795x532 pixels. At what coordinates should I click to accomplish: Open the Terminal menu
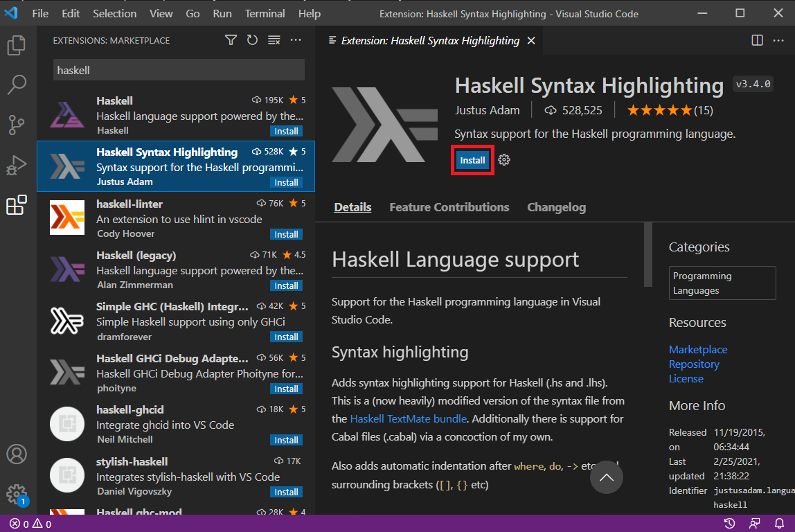[265, 14]
